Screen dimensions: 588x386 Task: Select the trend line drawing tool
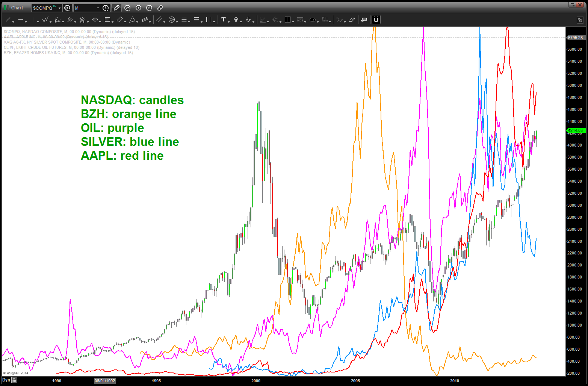click(x=8, y=20)
